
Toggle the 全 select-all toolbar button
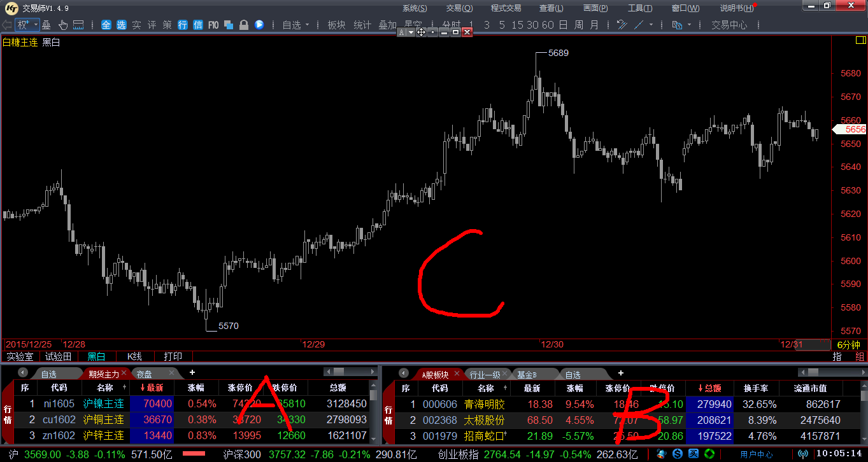pyautogui.click(x=106, y=25)
